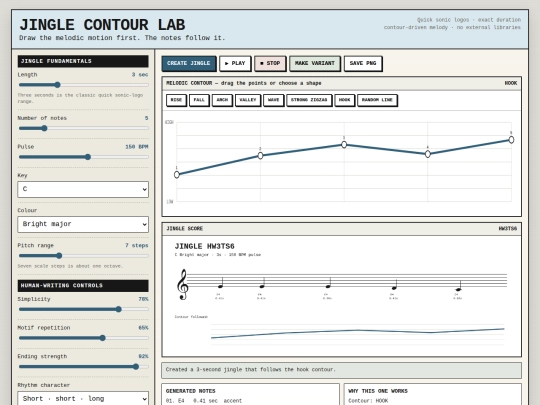
Task: Click the 'Generated Notes' panel heading
Action: [190, 391]
